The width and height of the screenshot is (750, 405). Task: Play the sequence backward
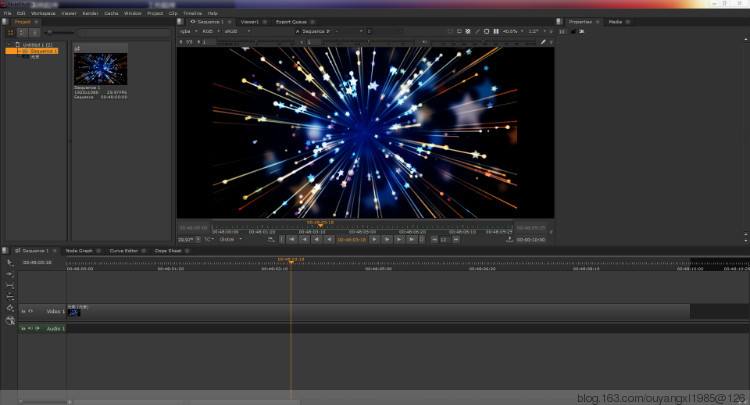coord(329,239)
